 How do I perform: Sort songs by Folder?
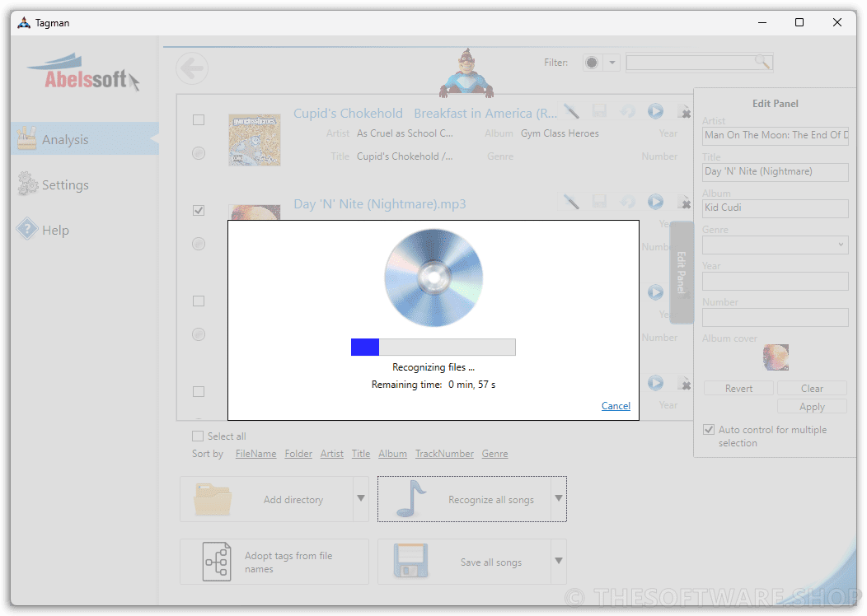pos(298,454)
